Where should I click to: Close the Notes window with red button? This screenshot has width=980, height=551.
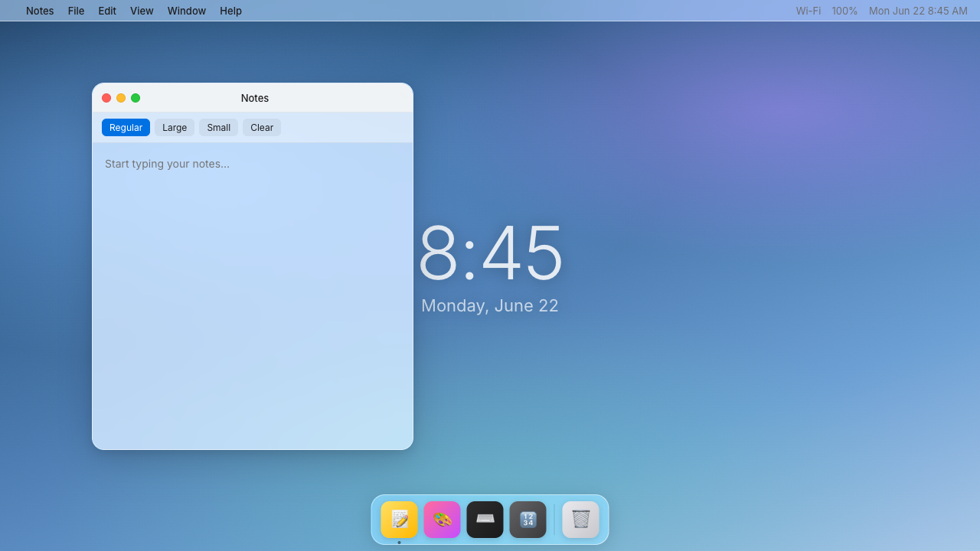[x=106, y=98]
